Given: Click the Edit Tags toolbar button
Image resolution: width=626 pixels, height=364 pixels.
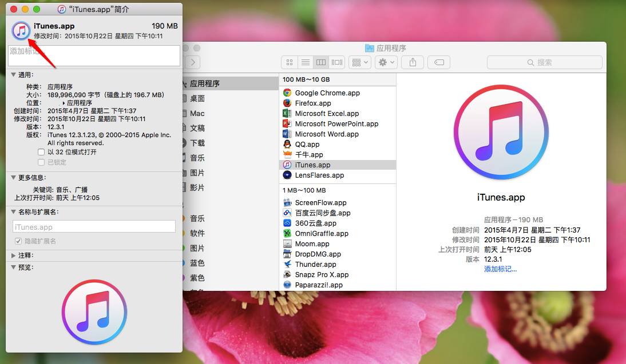Looking at the screenshot, I should 439,62.
